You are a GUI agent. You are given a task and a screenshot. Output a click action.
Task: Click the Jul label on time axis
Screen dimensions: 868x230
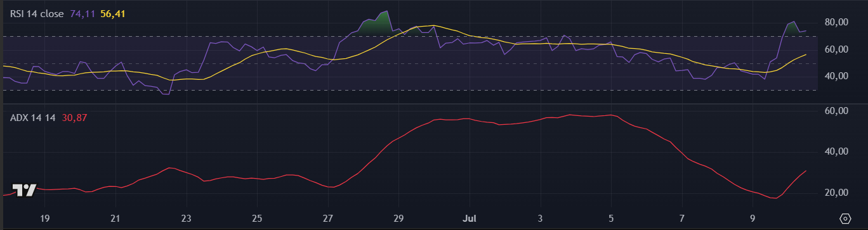tap(470, 219)
